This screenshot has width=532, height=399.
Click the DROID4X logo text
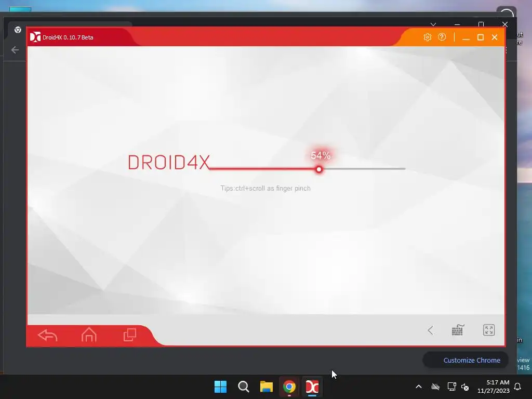(169, 163)
